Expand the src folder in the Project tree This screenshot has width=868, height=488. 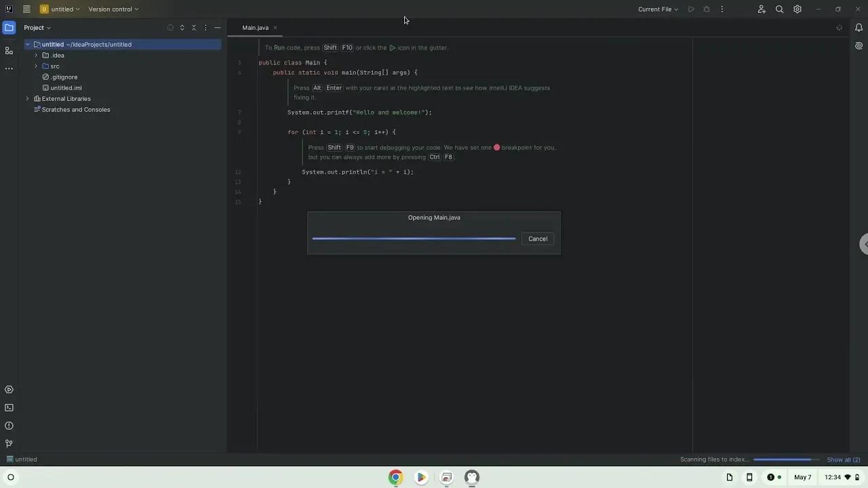coord(36,66)
